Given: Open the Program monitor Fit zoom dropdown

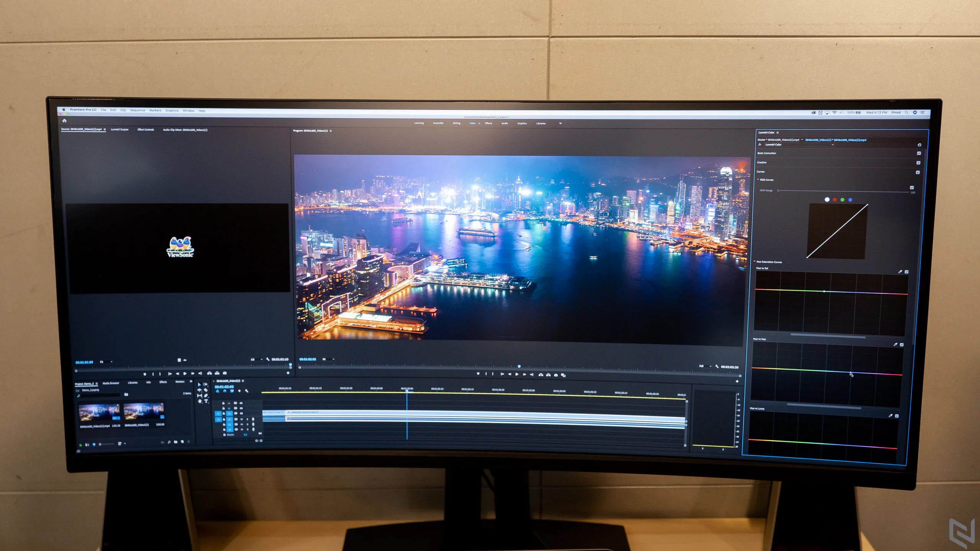Looking at the screenshot, I should tap(328, 359).
